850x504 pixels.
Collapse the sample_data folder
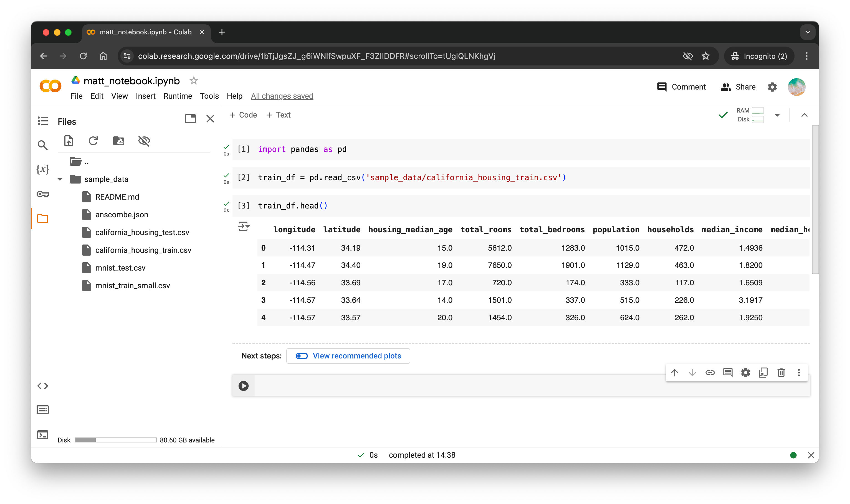(60, 179)
